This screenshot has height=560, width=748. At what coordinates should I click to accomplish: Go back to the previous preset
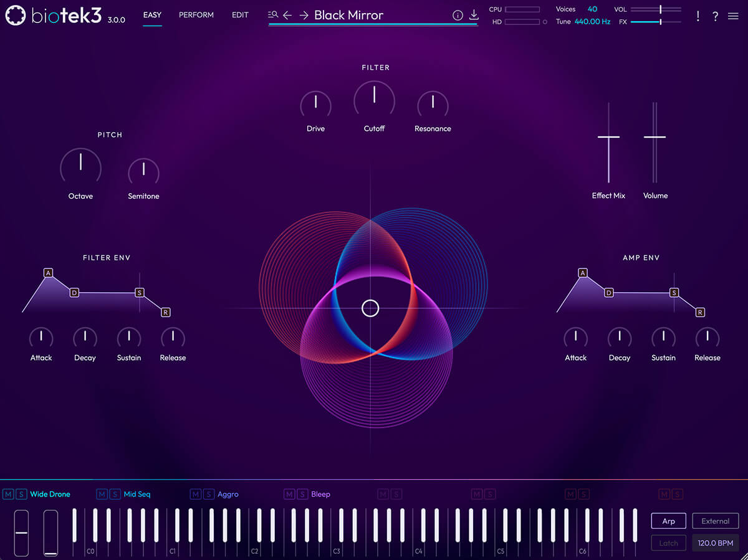click(288, 14)
